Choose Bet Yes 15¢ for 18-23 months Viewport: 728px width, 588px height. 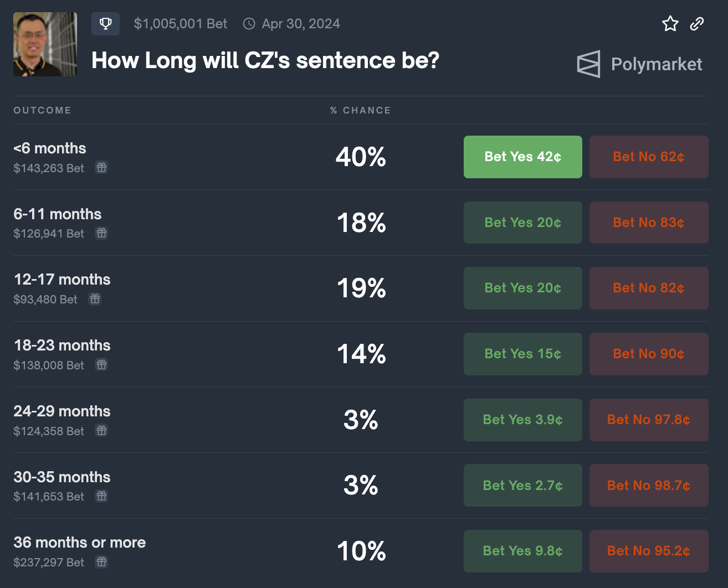tap(522, 354)
